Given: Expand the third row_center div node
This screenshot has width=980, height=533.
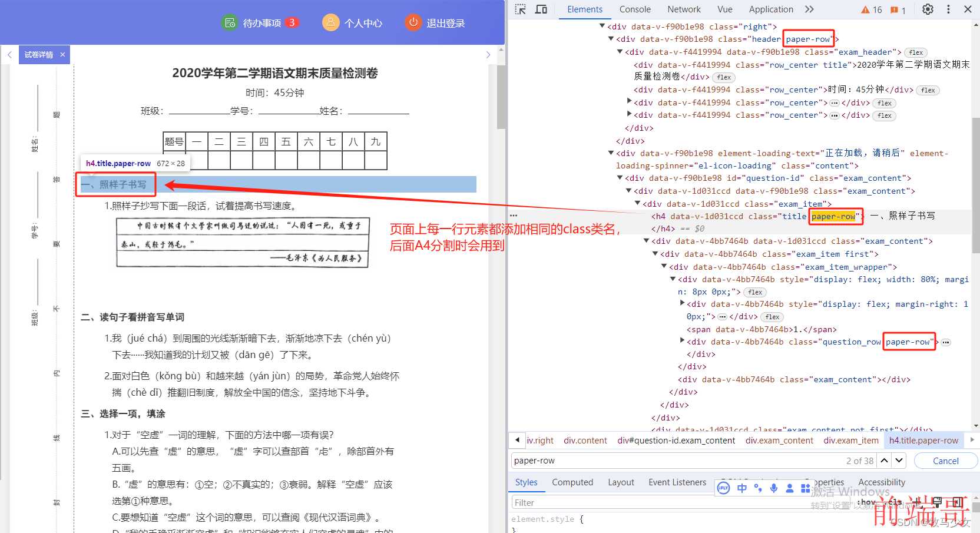Looking at the screenshot, I should pyautogui.click(x=629, y=102).
